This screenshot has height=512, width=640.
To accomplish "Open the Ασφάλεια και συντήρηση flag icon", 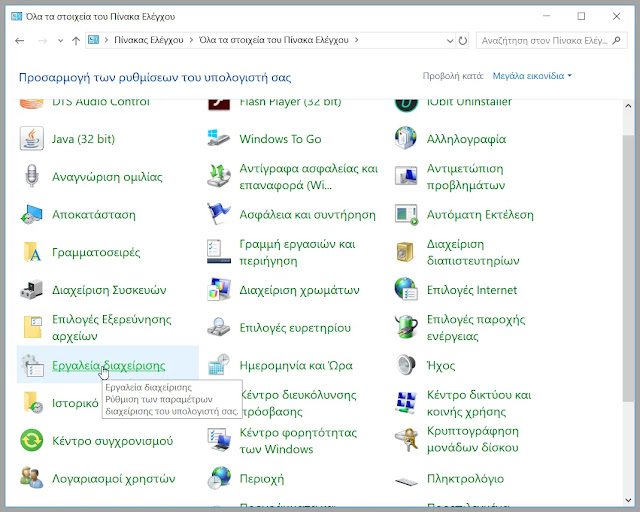I will [x=219, y=214].
